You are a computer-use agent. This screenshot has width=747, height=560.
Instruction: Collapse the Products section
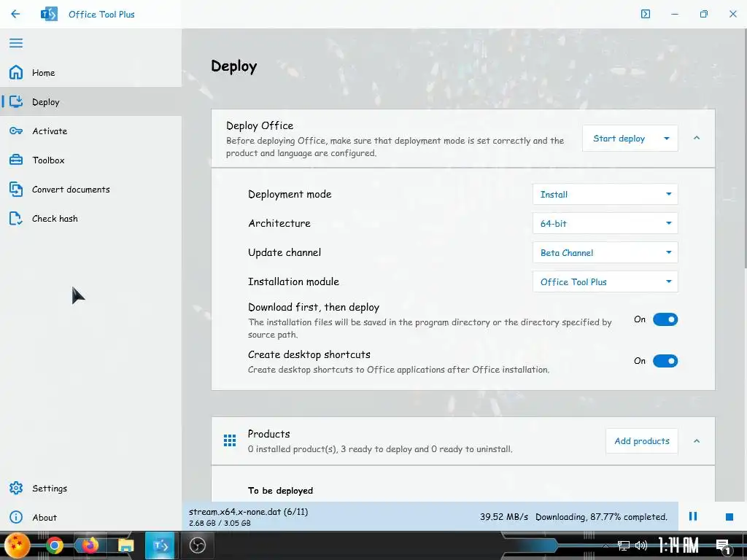(x=697, y=441)
